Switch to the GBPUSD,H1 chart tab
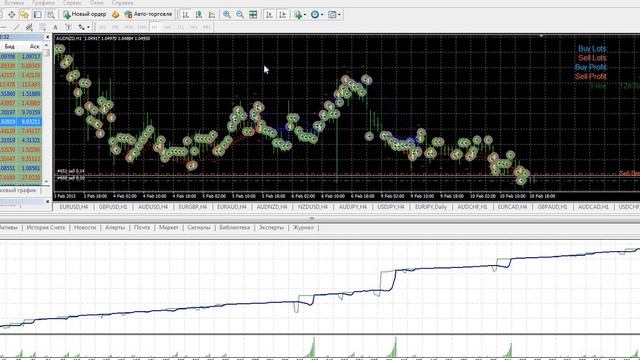The width and height of the screenshot is (640, 360). click(x=113, y=207)
